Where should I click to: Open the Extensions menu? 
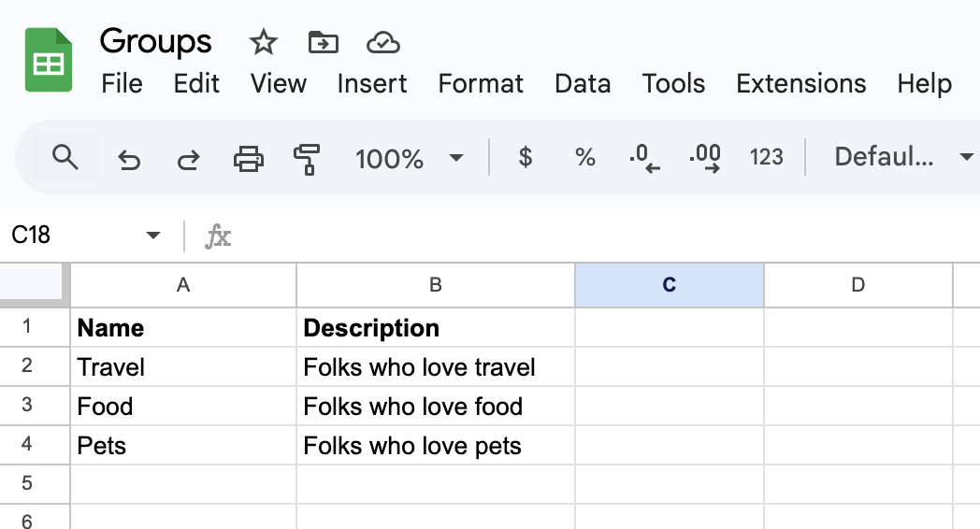pos(800,83)
